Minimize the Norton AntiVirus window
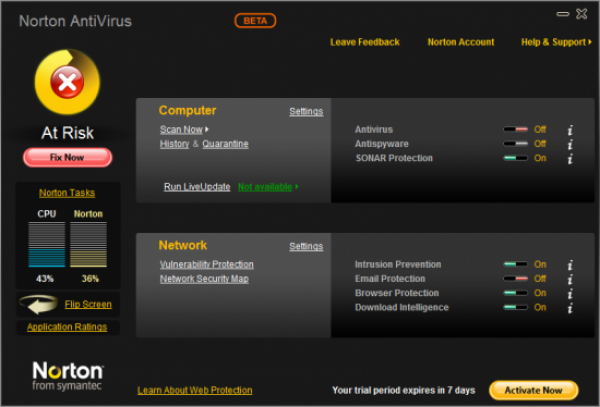Viewport: 600px width, 407px height. point(562,14)
